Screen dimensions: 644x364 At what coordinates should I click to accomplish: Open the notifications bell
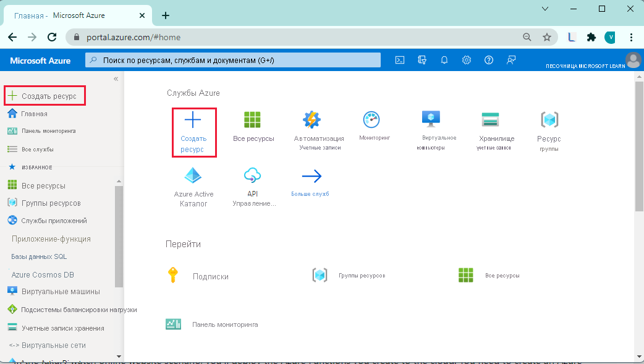point(444,61)
